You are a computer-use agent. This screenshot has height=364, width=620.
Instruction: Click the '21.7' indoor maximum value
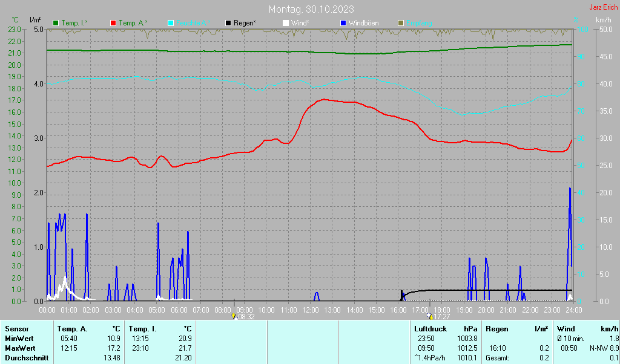click(185, 349)
